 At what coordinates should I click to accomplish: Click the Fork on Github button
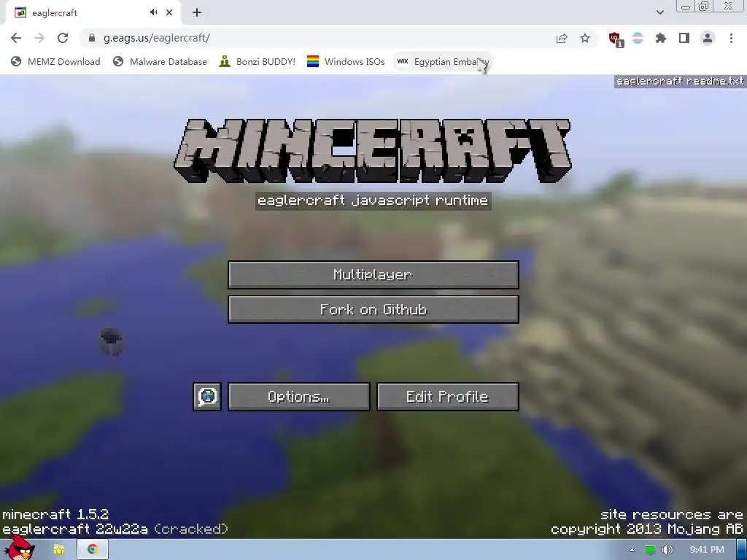373,309
